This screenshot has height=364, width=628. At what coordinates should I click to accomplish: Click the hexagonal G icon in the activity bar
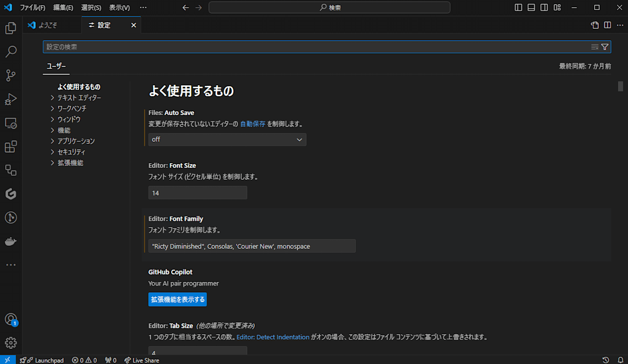[x=11, y=194]
